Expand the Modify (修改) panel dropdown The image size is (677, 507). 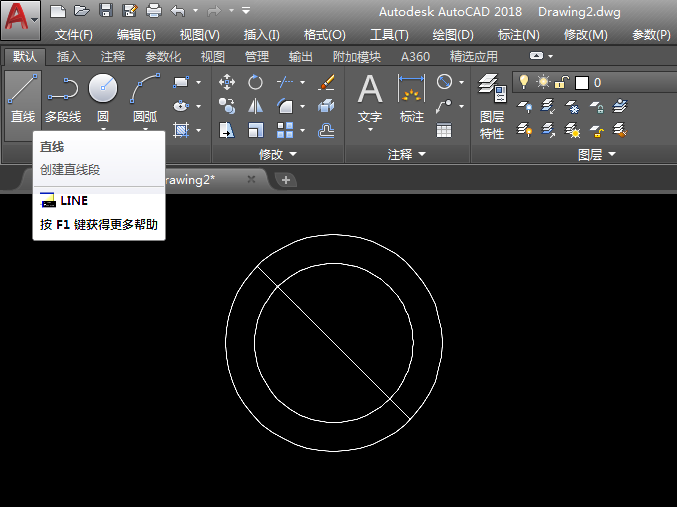tap(278, 155)
